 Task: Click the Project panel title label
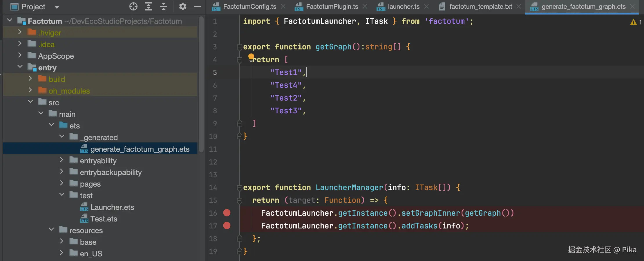pyautogui.click(x=33, y=7)
